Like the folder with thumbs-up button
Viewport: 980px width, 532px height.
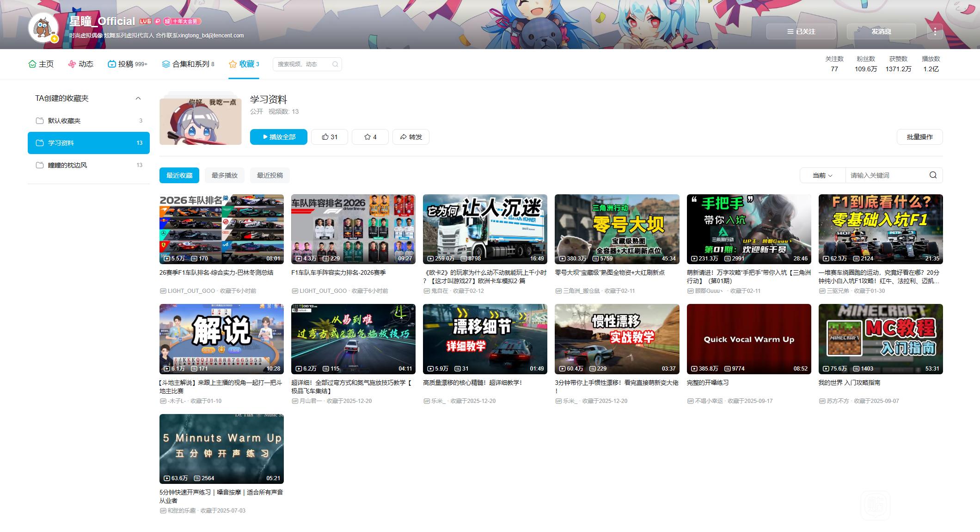(x=330, y=137)
